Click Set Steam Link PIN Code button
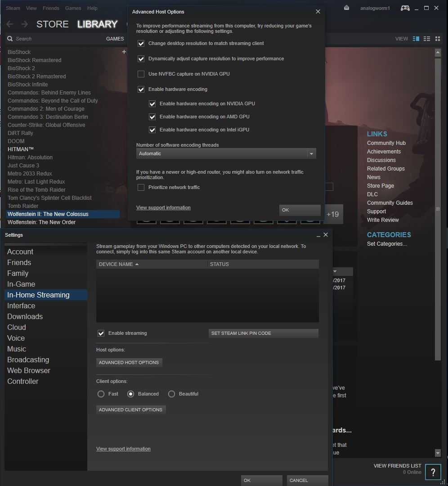This screenshot has width=448, height=486. pos(263,333)
